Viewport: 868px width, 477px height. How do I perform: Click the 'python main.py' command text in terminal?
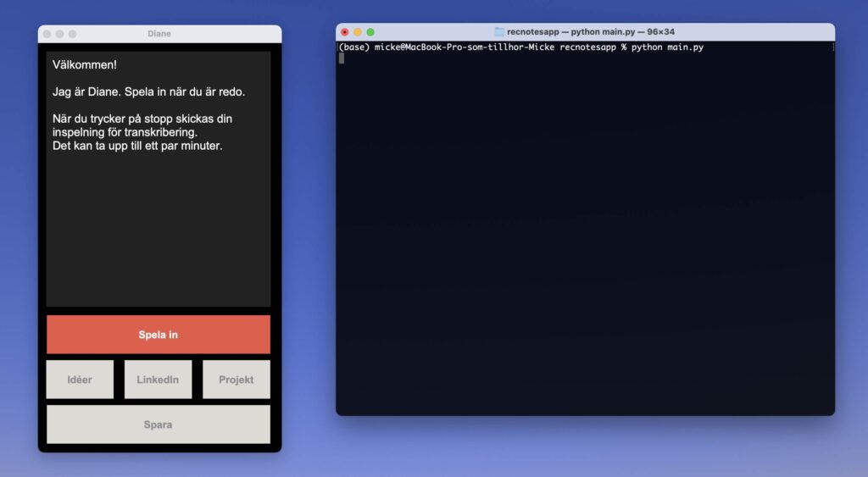[x=668, y=47]
